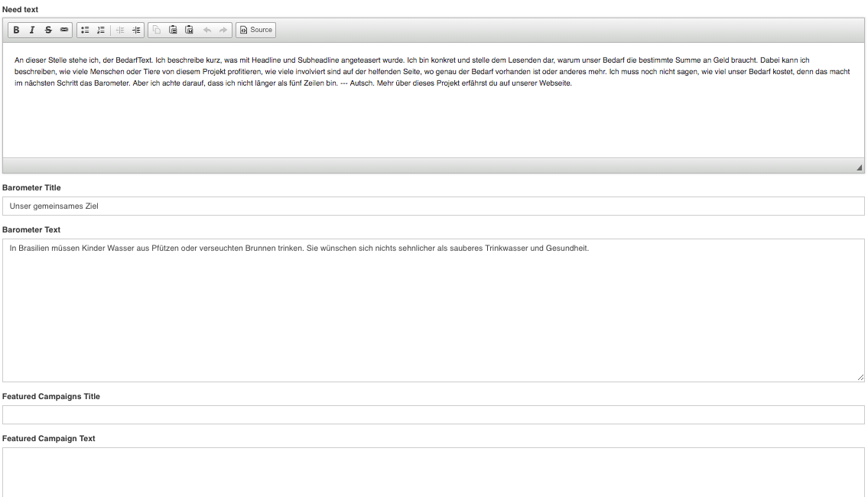Click inside the Need text editing area
Image resolution: width=868 pixels, height=497 pixels.
pyautogui.click(x=434, y=100)
